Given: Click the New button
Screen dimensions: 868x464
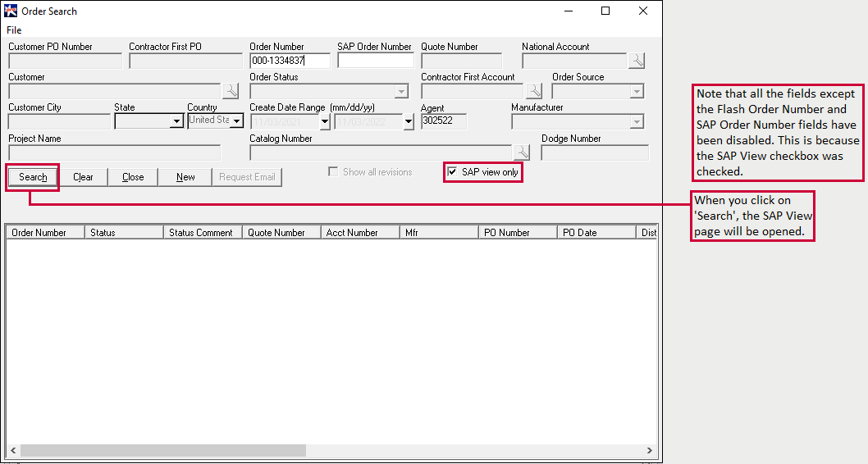Looking at the screenshot, I should pyautogui.click(x=185, y=177).
